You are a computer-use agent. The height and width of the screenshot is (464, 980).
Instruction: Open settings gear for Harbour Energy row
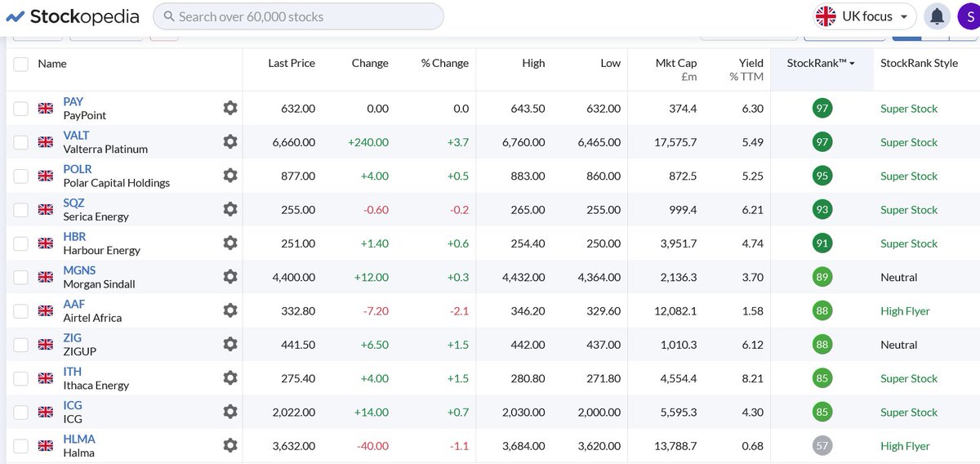tap(230, 243)
